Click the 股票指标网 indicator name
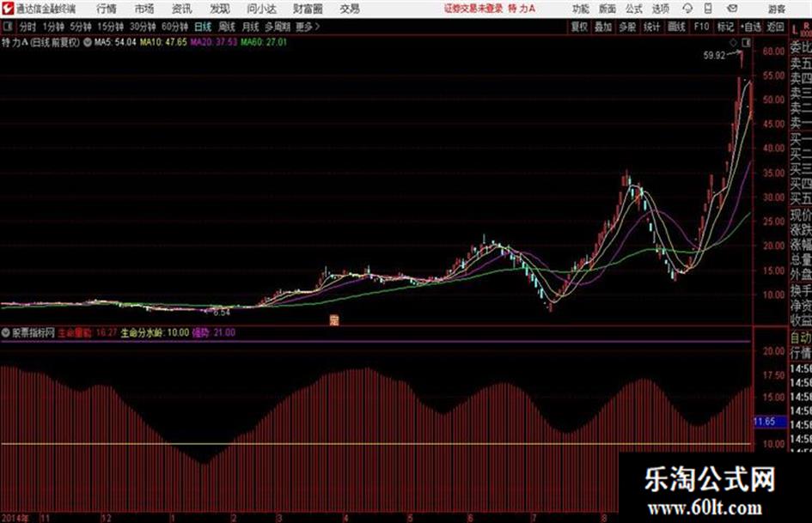 [x=34, y=332]
